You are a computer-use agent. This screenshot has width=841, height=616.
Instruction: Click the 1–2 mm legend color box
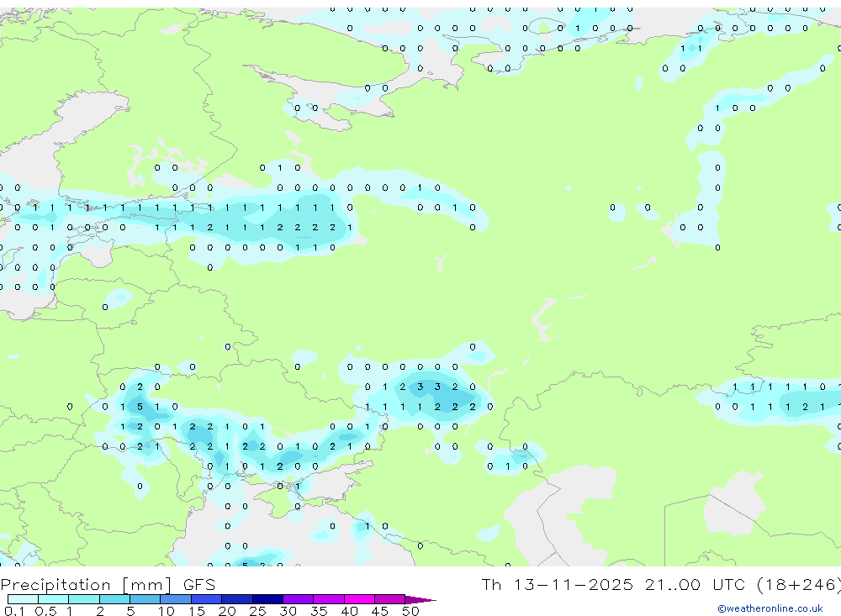tap(84, 599)
